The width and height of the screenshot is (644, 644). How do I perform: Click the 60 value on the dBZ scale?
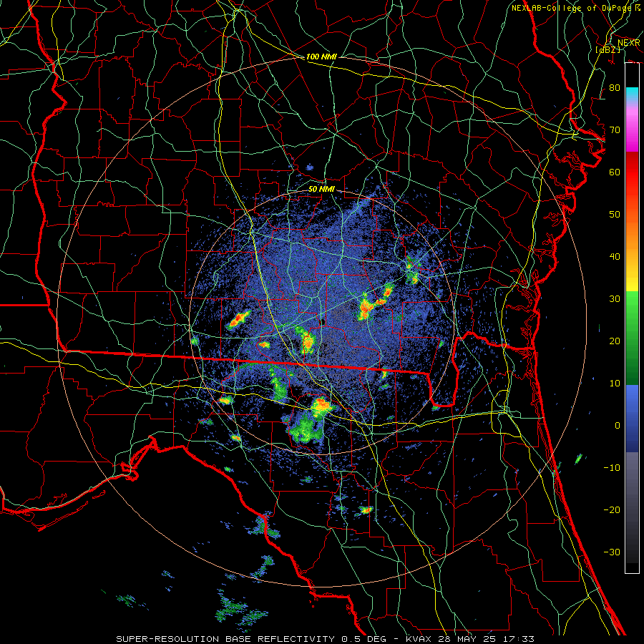click(615, 172)
